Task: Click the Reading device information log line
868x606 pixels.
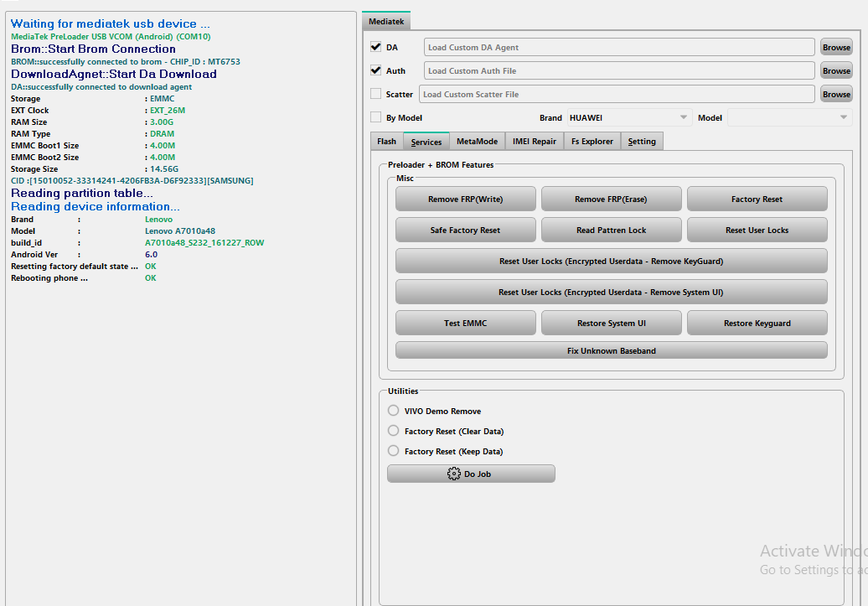Action: 96,206
